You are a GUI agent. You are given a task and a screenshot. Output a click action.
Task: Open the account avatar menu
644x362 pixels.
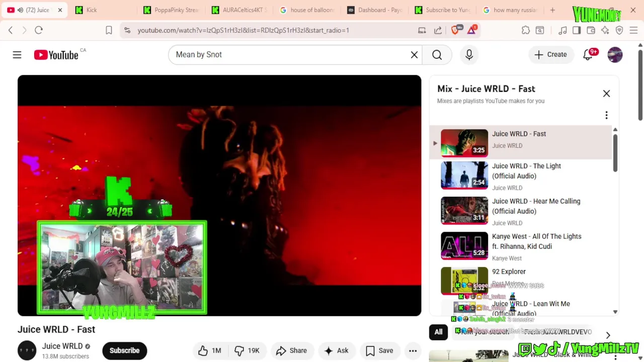[x=615, y=54]
